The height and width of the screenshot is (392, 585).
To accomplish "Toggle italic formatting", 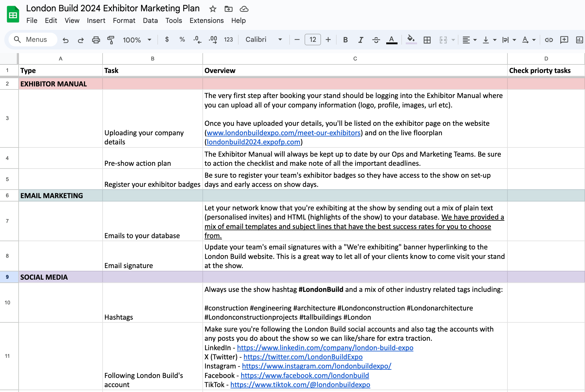I will (x=361, y=40).
